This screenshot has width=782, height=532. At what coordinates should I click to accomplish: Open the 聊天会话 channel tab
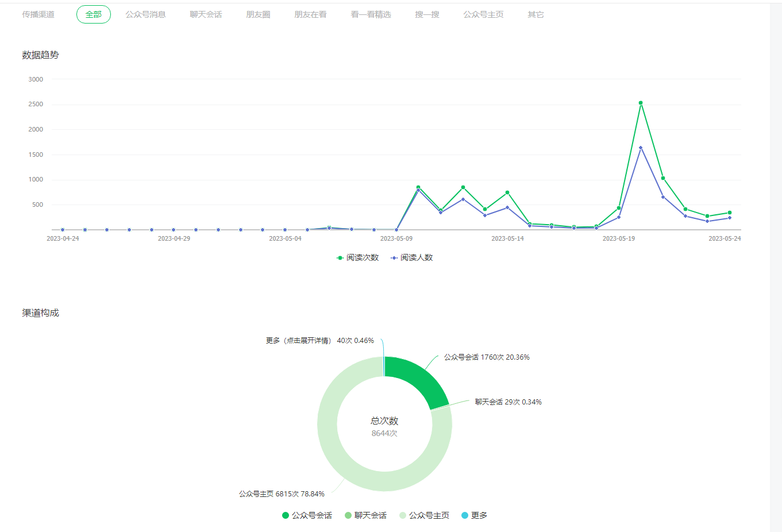[206, 14]
